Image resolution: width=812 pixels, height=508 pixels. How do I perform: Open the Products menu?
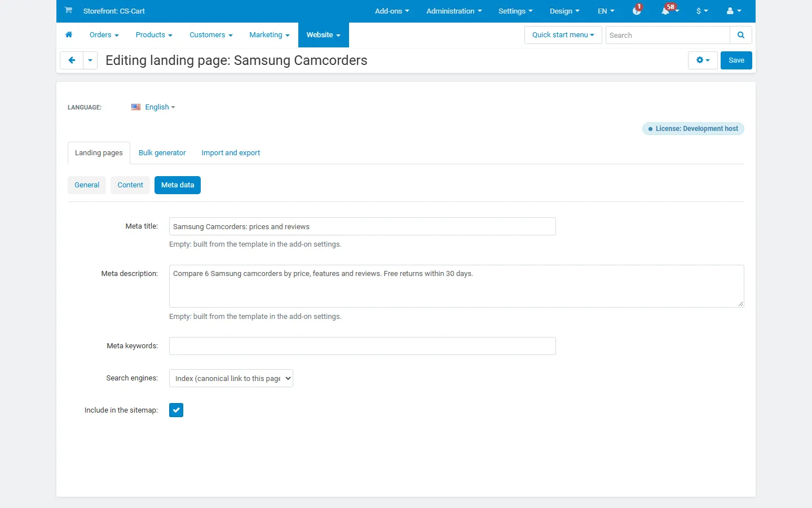154,35
